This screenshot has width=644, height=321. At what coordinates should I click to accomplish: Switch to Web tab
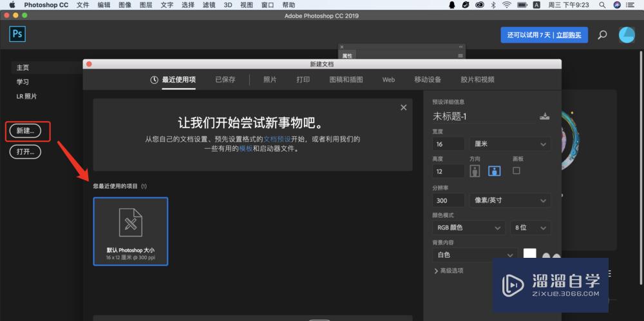pyautogui.click(x=388, y=80)
